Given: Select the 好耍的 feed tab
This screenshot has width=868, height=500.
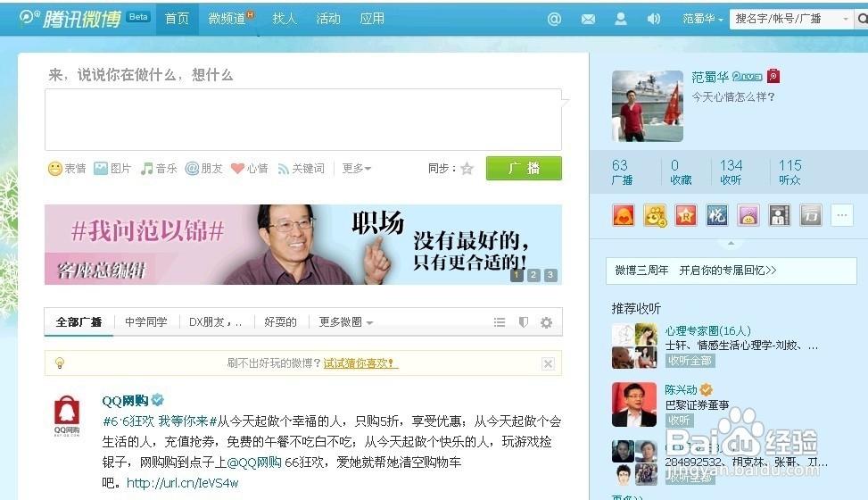Looking at the screenshot, I should [280, 322].
